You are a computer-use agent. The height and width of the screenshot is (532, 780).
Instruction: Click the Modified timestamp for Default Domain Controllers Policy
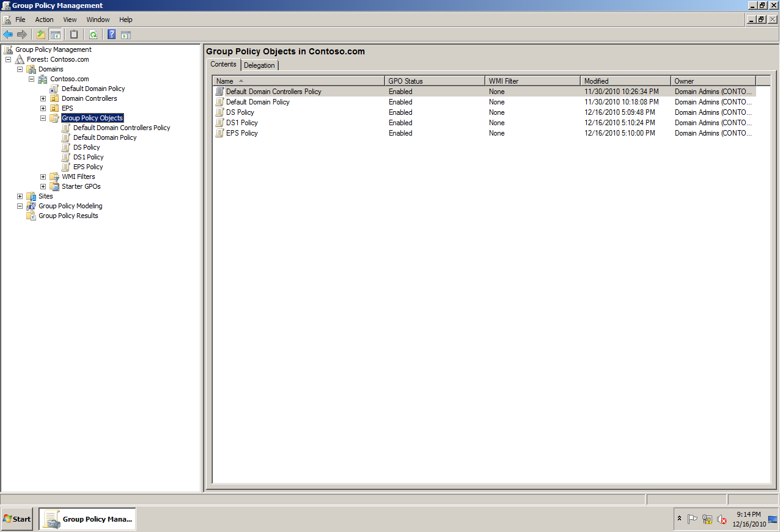point(620,91)
